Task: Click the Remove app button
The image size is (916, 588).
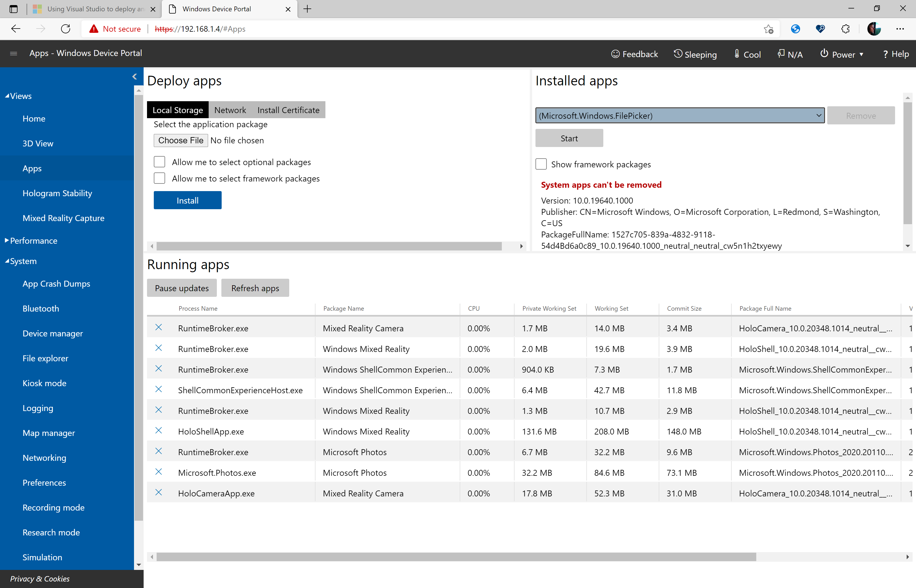Action: (x=861, y=115)
